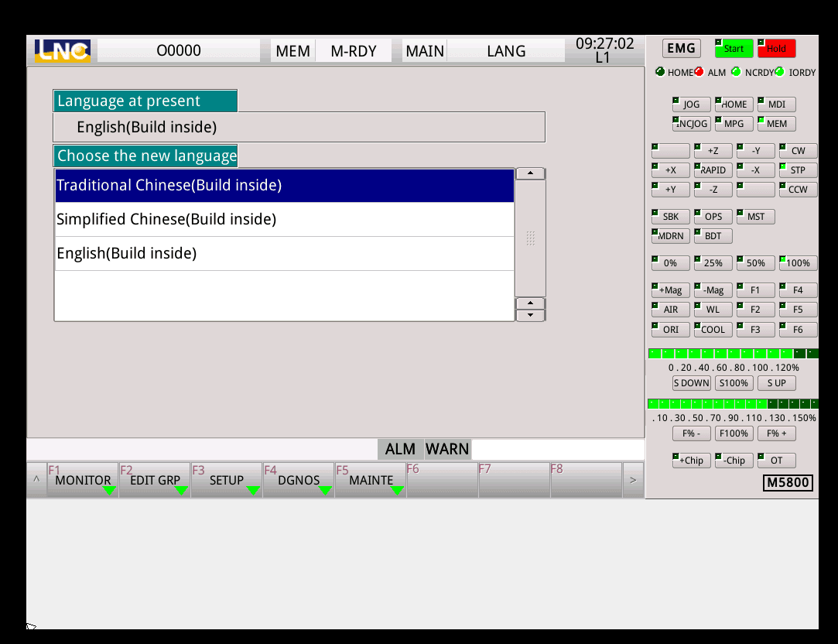This screenshot has height=644, width=838.
Task: Click the LNC logo
Action: point(63,51)
